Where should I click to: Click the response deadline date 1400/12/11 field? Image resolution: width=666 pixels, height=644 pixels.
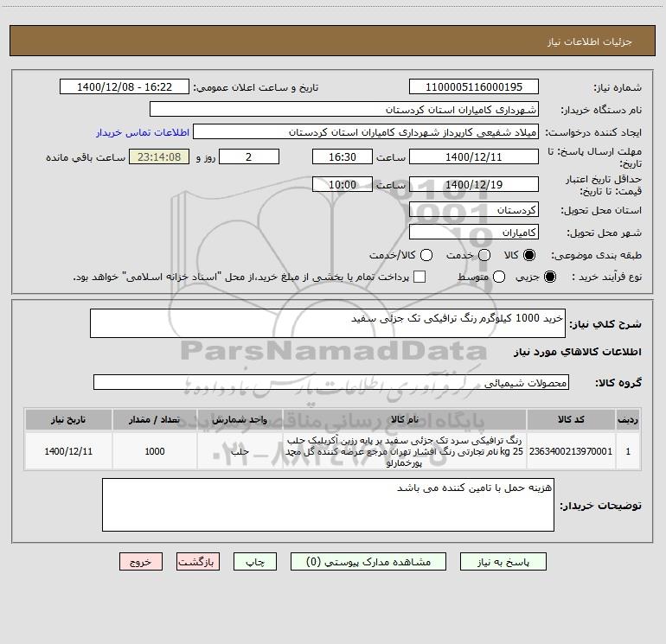474,156
